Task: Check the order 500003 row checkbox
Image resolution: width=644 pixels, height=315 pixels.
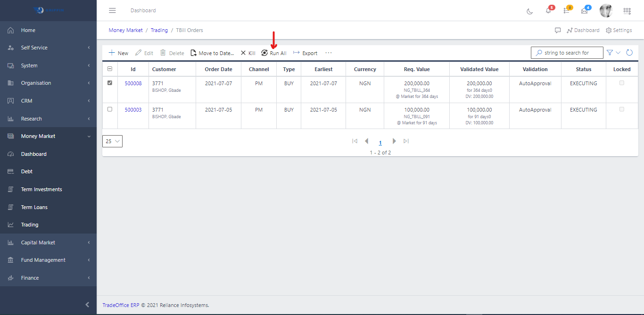Action: coord(110,109)
